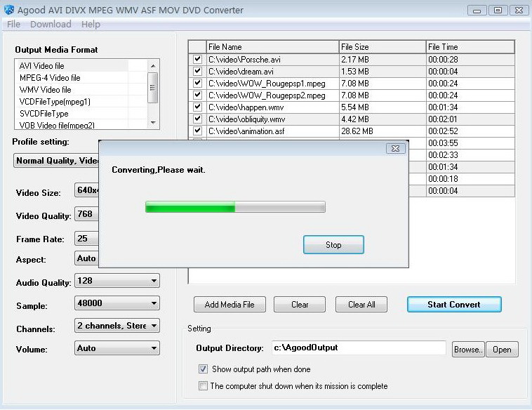Maximize the converter window
The height and width of the screenshot is (410, 532).
pyautogui.click(x=498, y=11)
